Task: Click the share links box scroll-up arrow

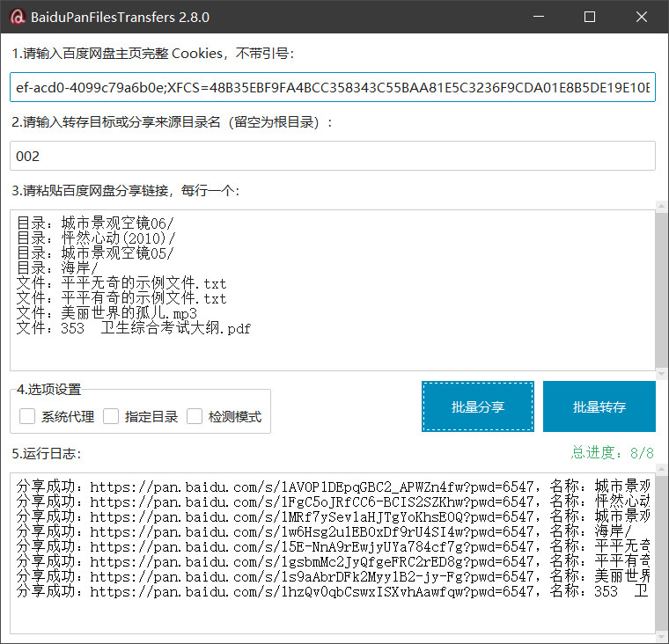Action: click(662, 207)
